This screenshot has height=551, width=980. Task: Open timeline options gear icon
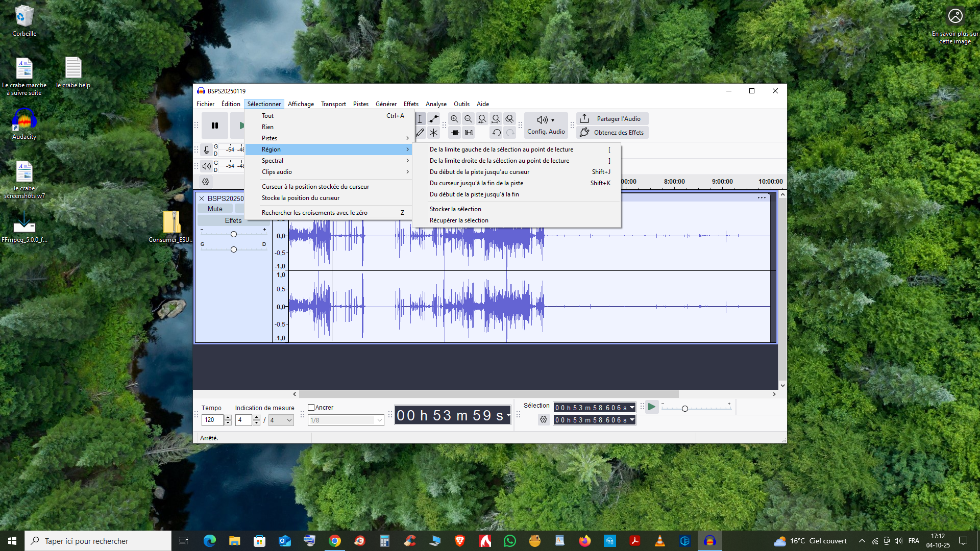[x=206, y=182]
